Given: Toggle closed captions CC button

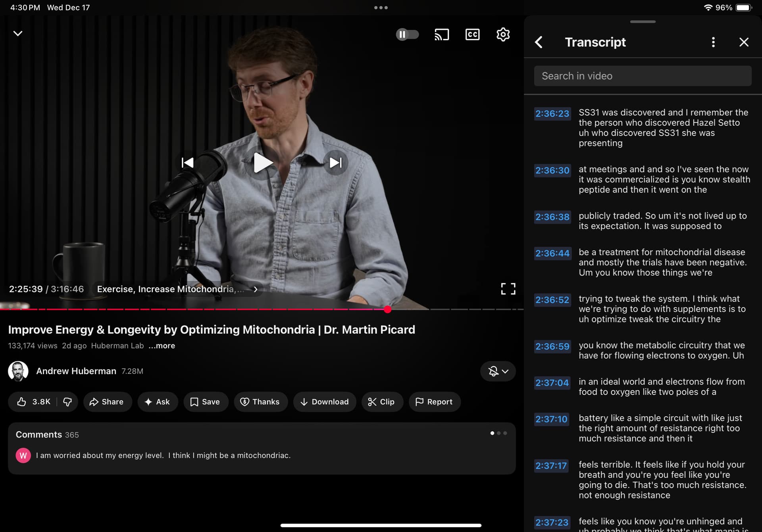Looking at the screenshot, I should [x=472, y=35].
